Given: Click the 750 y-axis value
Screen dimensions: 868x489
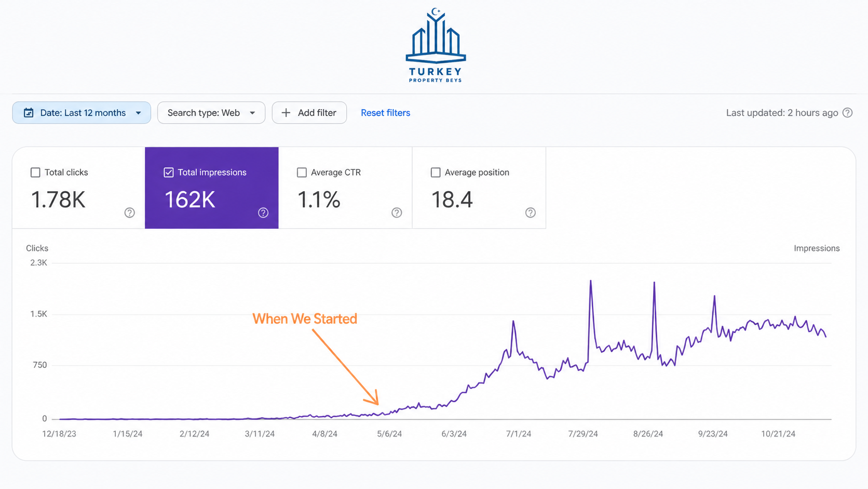Looking at the screenshot, I should coord(39,365).
